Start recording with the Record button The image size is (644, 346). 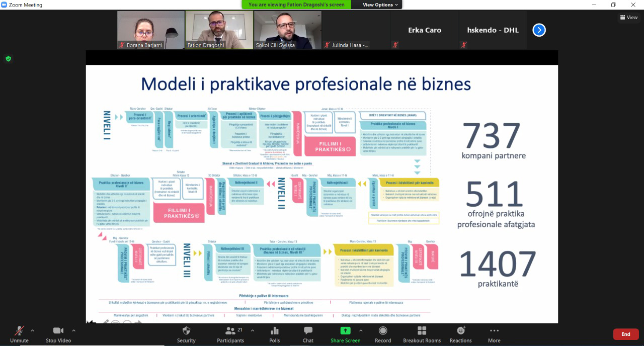383,331
